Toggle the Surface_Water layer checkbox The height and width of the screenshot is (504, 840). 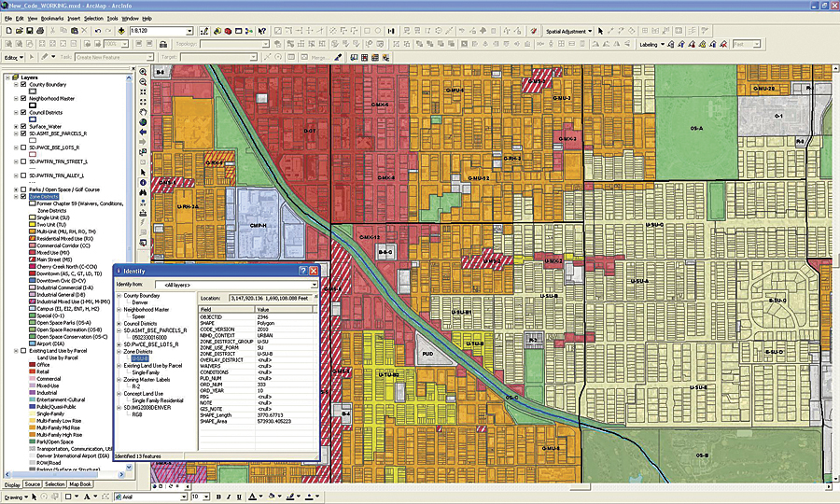click(x=23, y=126)
